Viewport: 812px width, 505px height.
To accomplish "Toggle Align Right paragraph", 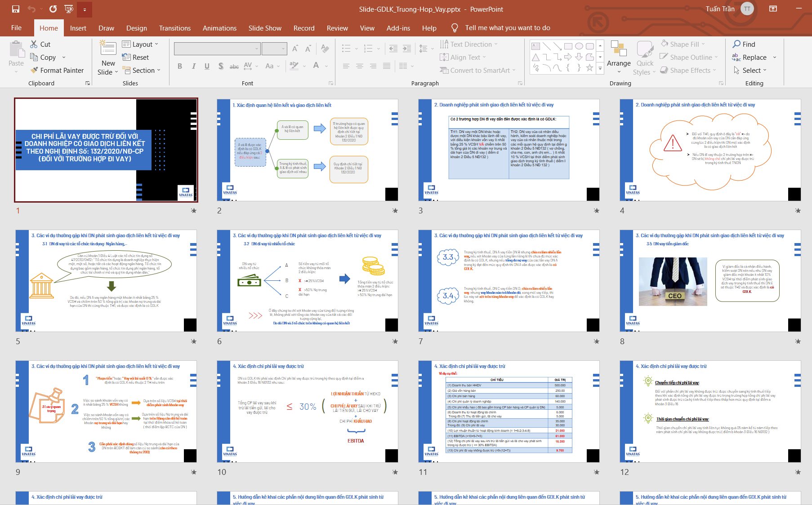I will pyautogui.click(x=373, y=66).
